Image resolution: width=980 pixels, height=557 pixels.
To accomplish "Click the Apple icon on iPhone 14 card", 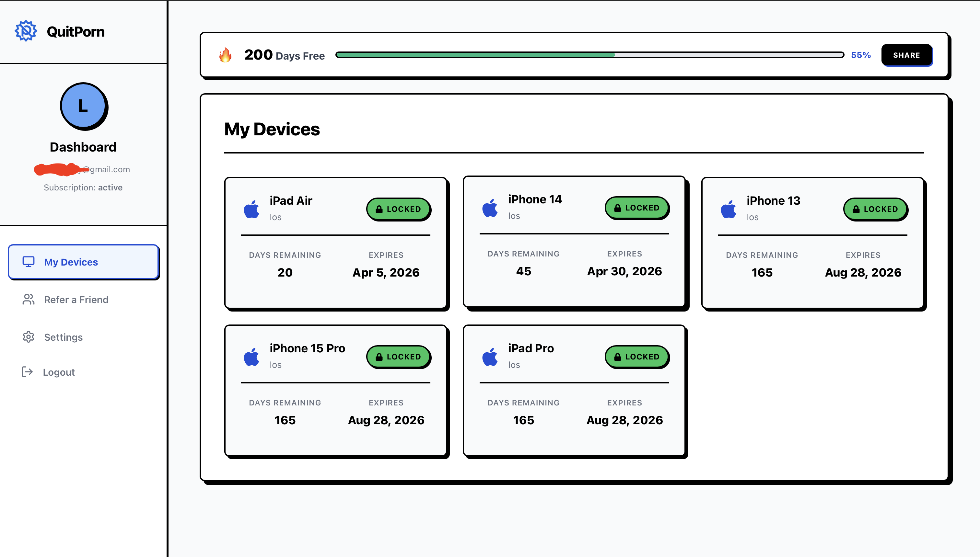I will click(490, 208).
